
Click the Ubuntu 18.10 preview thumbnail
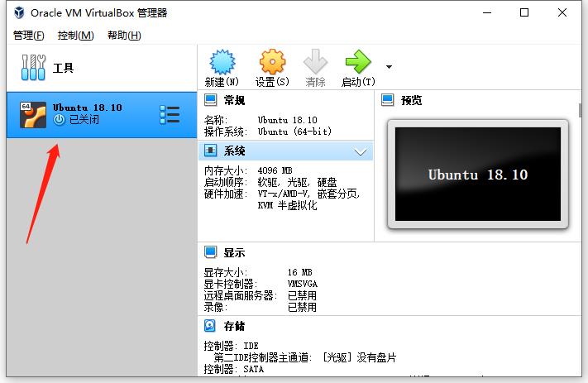tap(478, 174)
